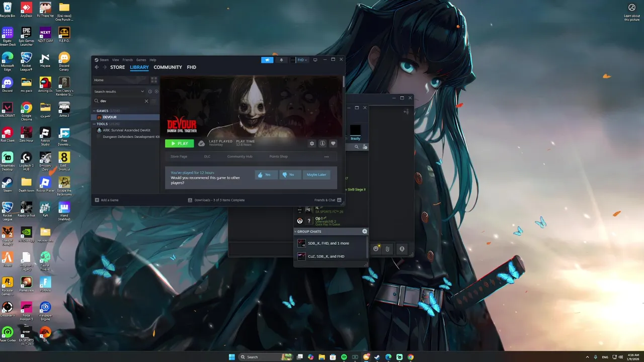This screenshot has width=644, height=362.
Task: Open the Roblox Studio desktop shortcut
Action: (45, 135)
